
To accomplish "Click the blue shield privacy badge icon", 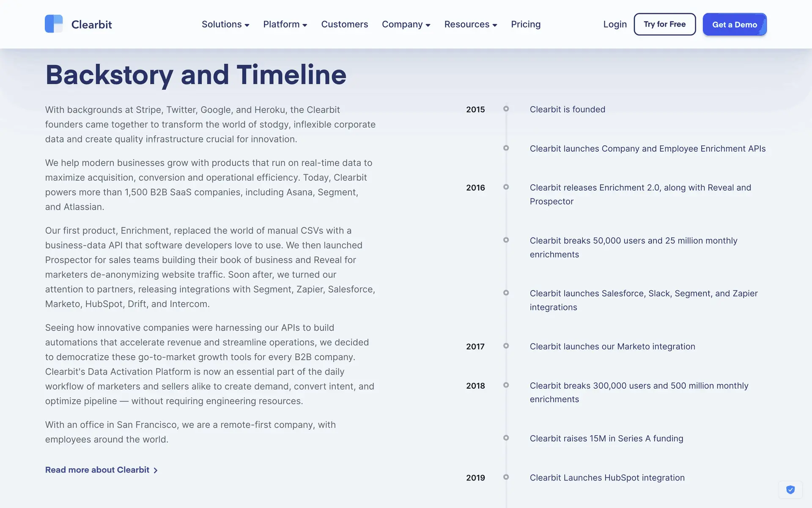I will coord(790,490).
